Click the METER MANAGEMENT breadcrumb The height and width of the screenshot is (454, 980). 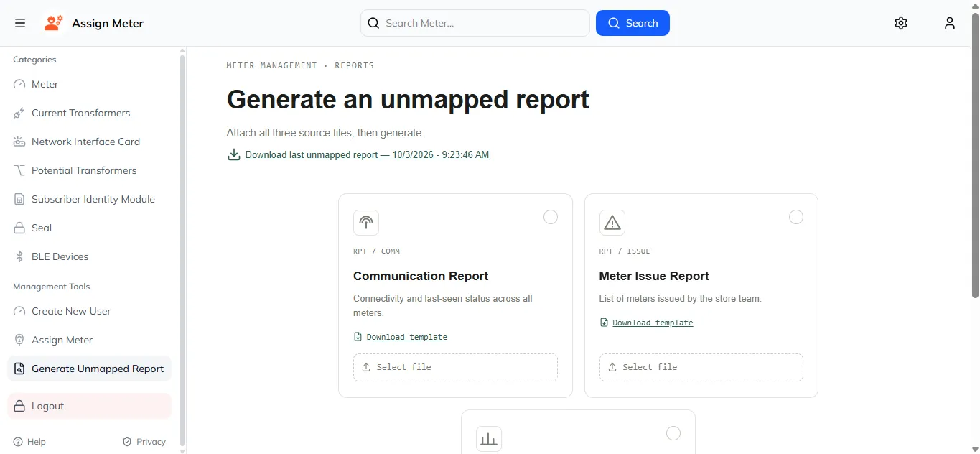(x=271, y=65)
